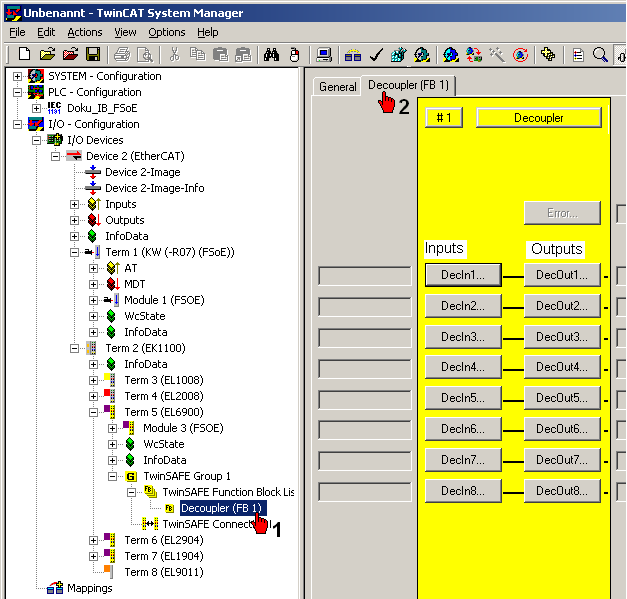Open the File menu
Screen dimensions: 627x599
pyautogui.click(x=17, y=32)
